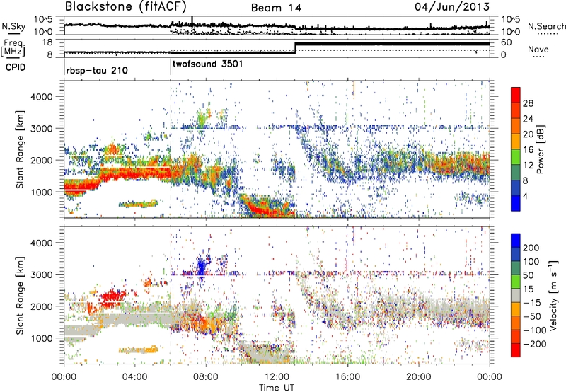
Task: Click the "twofsound 3501" CPID entry
Action: pos(207,64)
